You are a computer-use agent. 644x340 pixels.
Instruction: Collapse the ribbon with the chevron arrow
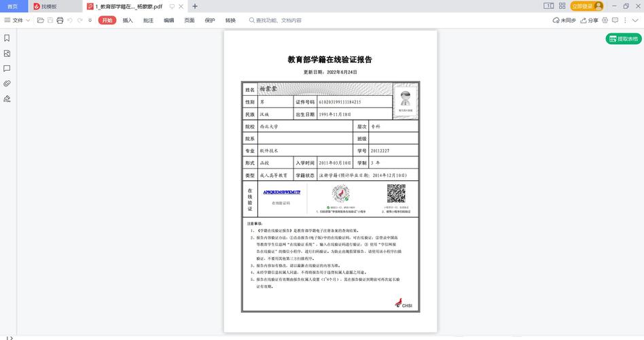click(635, 20)
